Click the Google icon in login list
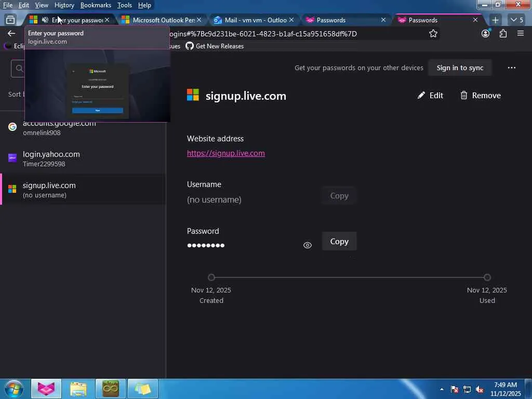532x399 pixels. (12, 127)
